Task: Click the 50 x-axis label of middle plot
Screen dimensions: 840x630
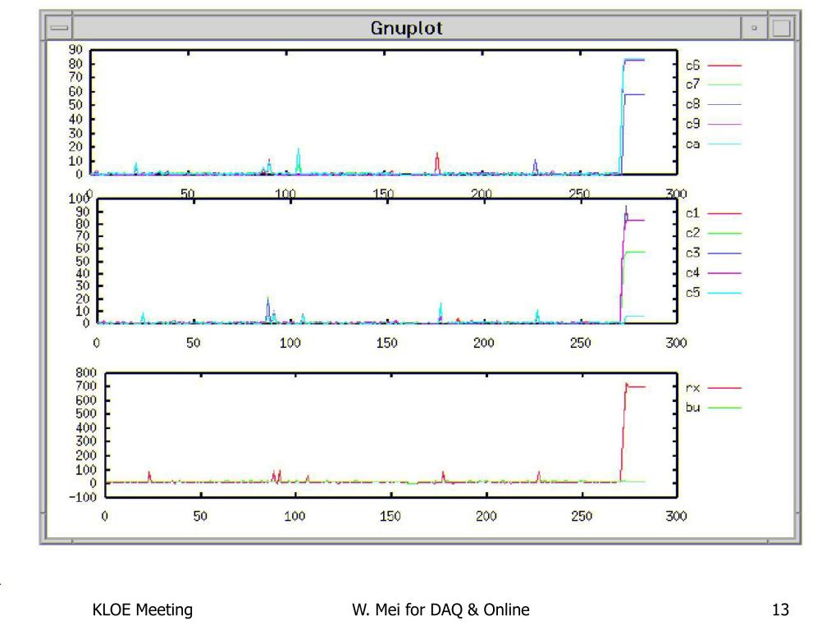Action: coord(194,343)
